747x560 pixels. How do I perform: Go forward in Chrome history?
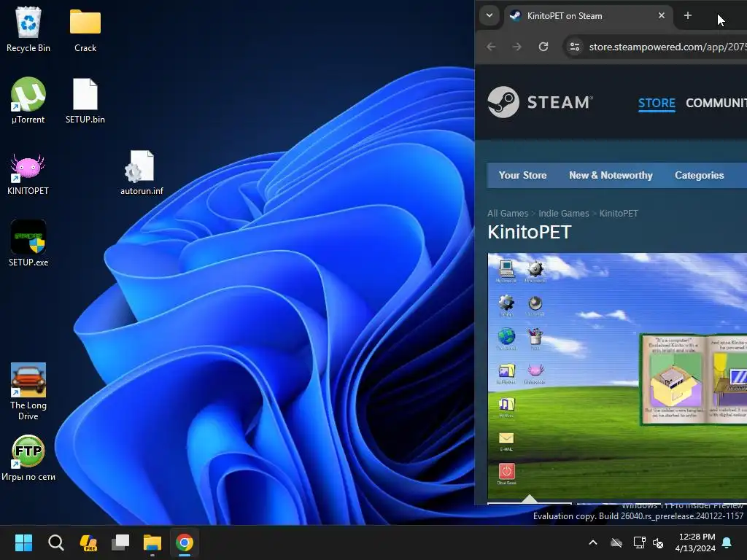point(517,47)
